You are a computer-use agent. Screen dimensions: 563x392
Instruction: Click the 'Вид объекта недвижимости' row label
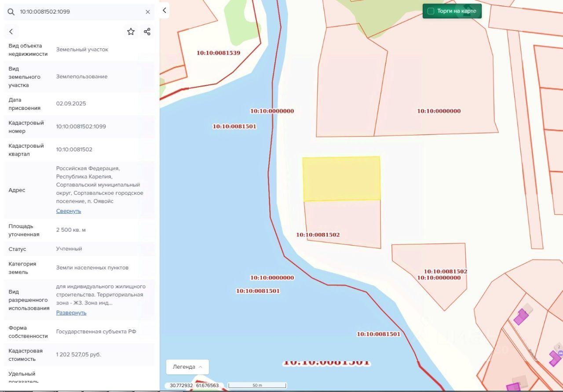[x=28, y=50]
